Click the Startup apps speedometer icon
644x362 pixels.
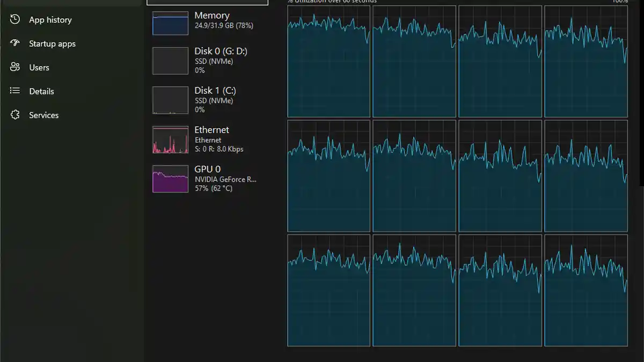click(15, 43)
